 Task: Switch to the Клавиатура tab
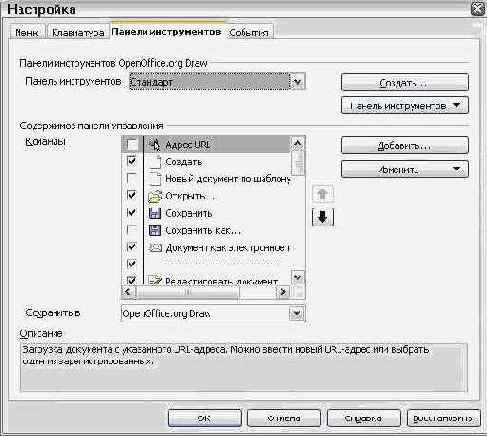click(x=78, y=32)
